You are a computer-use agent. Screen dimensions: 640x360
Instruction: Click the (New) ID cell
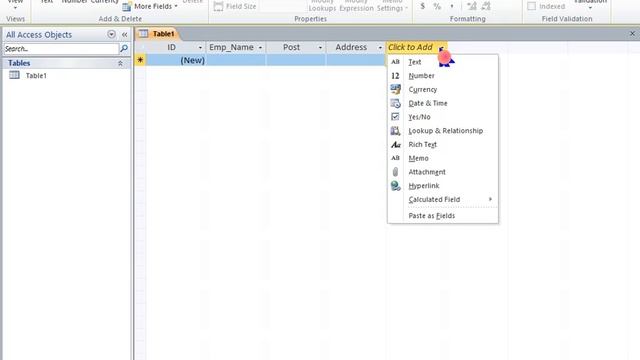(x=176, y=60)
